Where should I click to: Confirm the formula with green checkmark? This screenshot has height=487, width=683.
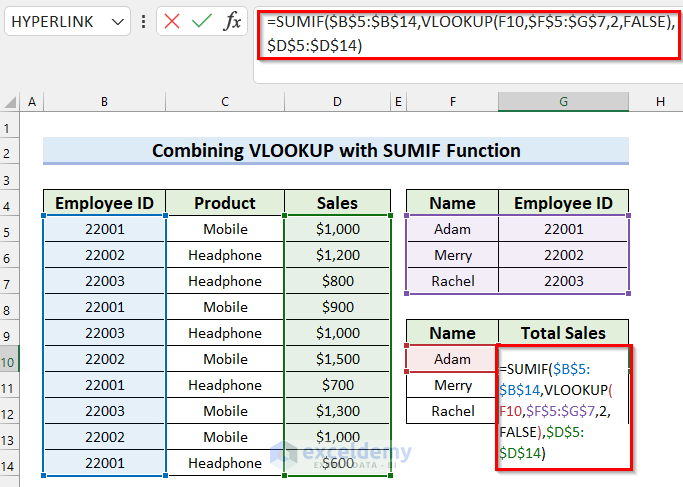(x=201, y=21)
